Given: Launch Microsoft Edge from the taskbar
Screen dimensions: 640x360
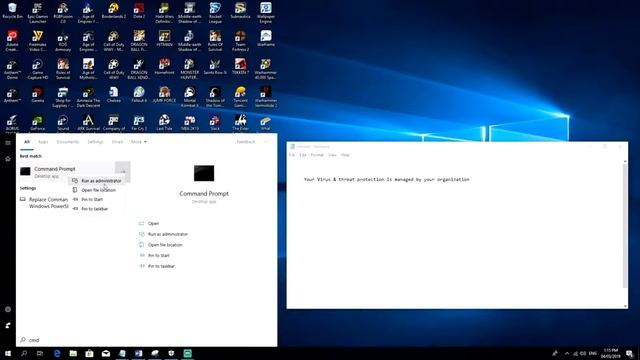Looking at the screenshot, I should pyautogui.click(x=57, y=353).
